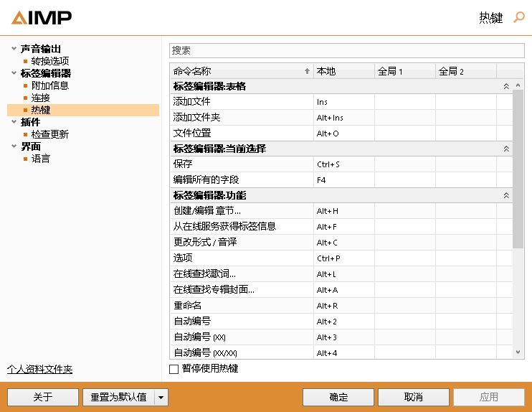Select the 在线查找专辑封面... row
Image resolution: width=532 pixels, height=412 pixels.
point(341,290)
